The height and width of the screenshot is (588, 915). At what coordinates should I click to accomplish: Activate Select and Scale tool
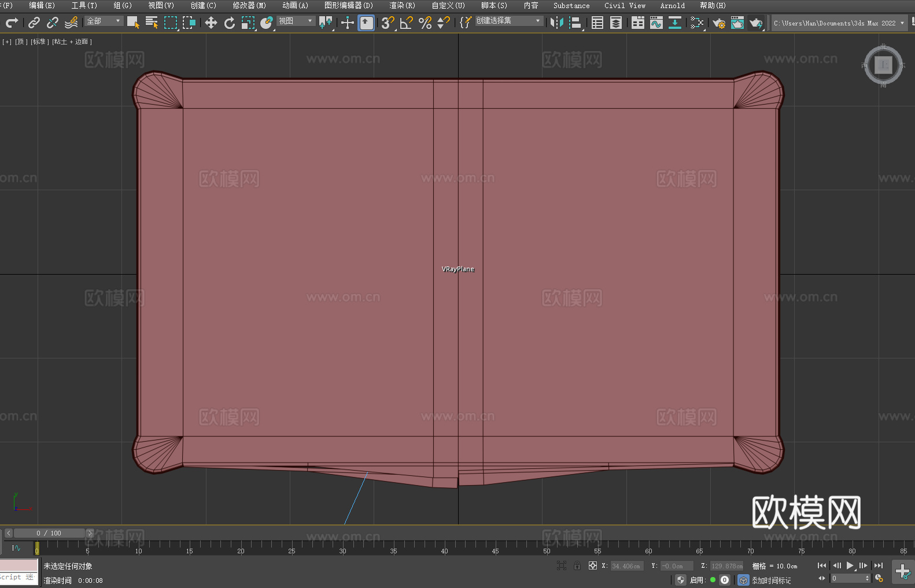click(248, 23)
